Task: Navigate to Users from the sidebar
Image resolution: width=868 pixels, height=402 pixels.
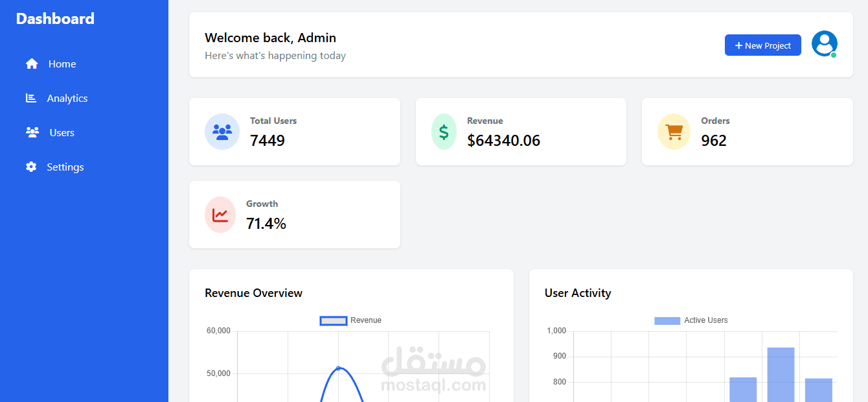Action: (x=62, y=132)
